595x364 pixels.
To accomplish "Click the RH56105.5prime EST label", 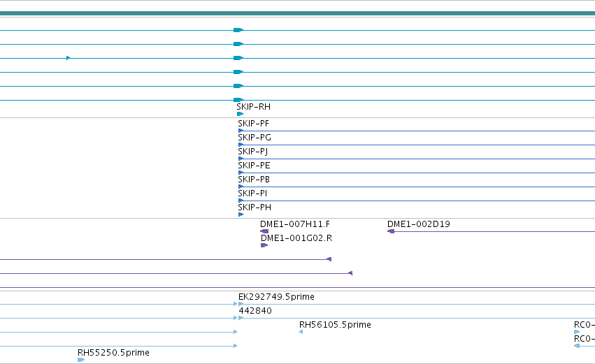I will pos(335,325).
